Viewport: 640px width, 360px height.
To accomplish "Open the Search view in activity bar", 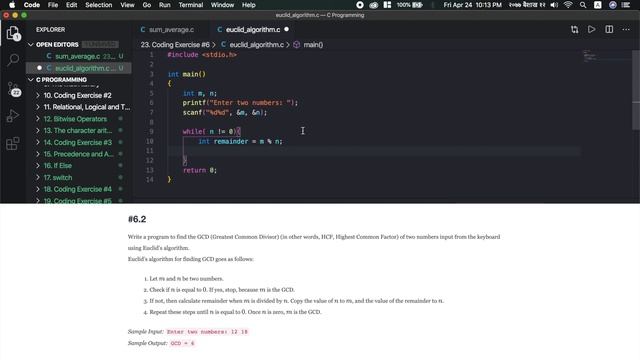I will pos(13,60).
